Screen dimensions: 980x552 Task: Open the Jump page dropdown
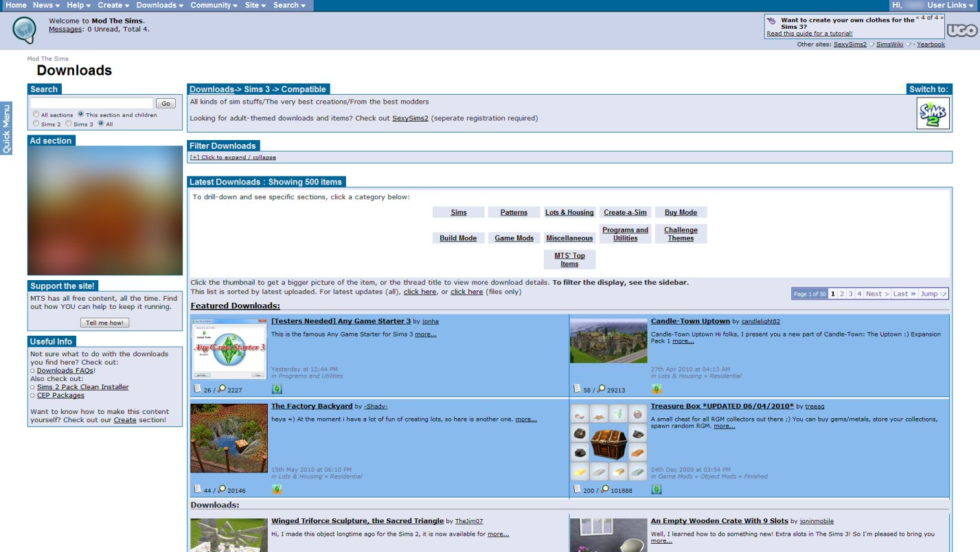coord(933,294)
